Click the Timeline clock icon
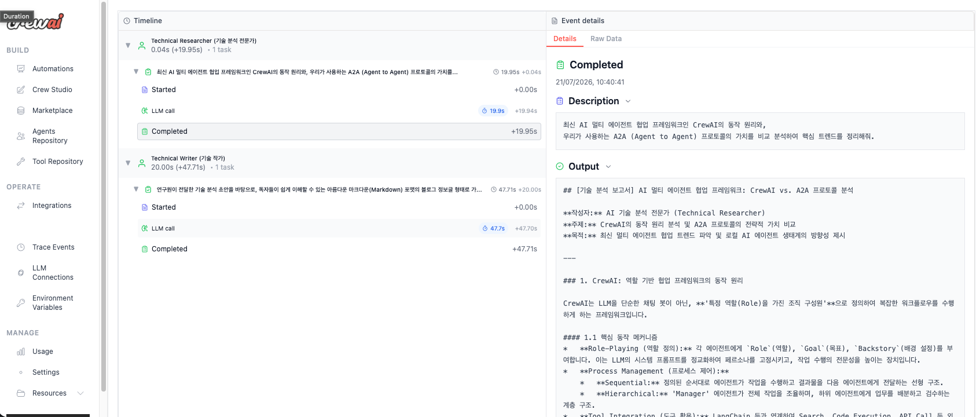 [x=127, y=21]
